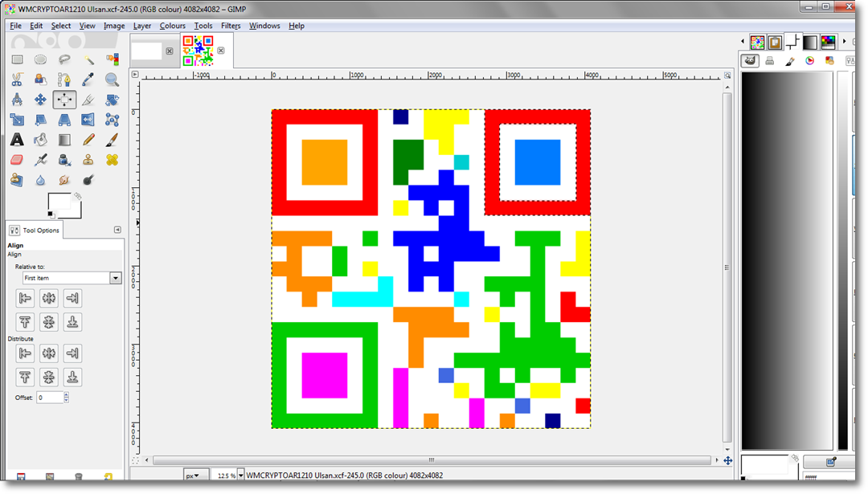
Task: Select the Foreground Select tool
Action: (x=40, y=80)
